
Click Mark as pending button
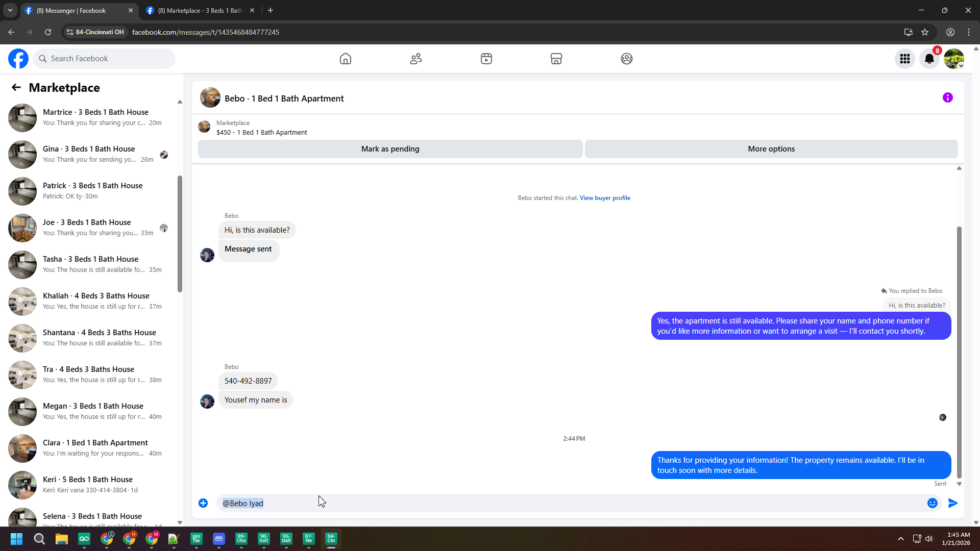click(x=390, y=149)
